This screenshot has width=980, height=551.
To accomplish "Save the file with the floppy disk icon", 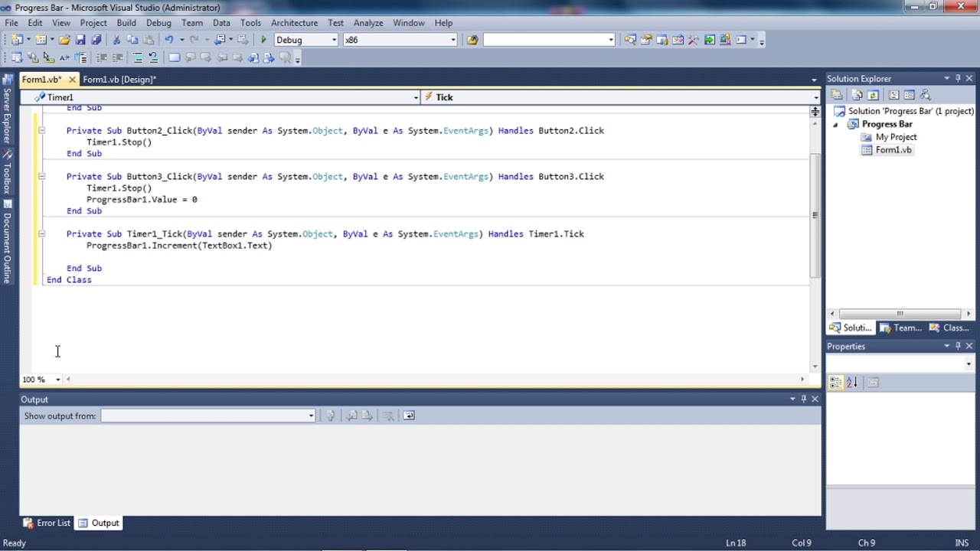I will click(80, 40).
